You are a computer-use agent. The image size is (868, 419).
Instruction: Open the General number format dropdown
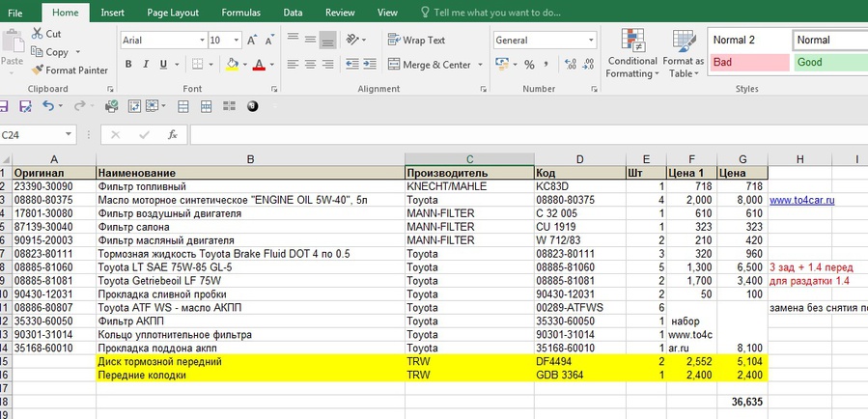click(x=591, y=40)
